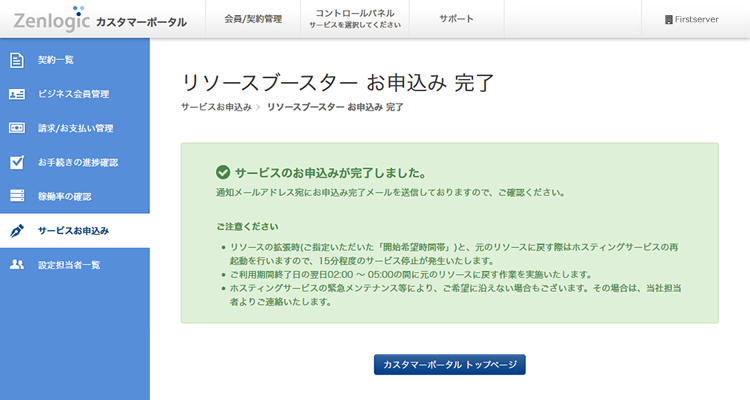Image resolution: width=750 pixels, height=400 pixels.
Task: Click サービスを選択してください subtitle text
Action: [355, 25]
